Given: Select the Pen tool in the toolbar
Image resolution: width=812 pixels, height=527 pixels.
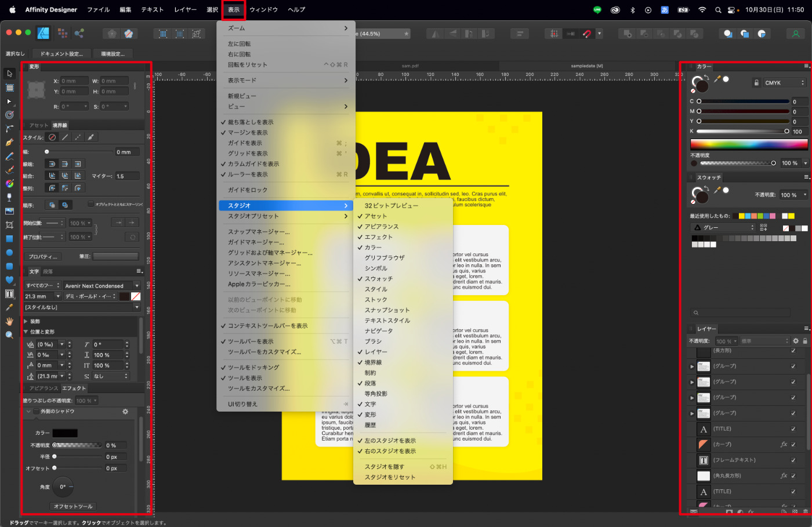Looking at the screenshot, I should coord(9,143).
